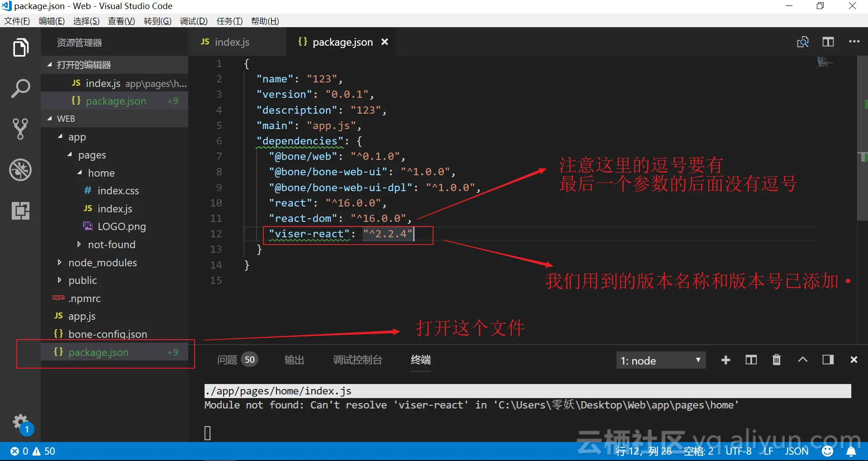Expand the not-found folder
The width and height of the screenshot is (868, 461).
point(80,245)
